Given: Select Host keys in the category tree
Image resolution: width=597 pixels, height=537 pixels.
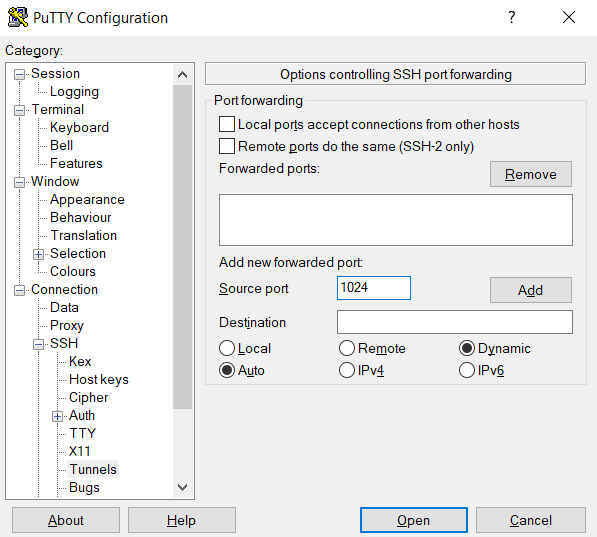Looking at the screenshot, I should point(99,379).
